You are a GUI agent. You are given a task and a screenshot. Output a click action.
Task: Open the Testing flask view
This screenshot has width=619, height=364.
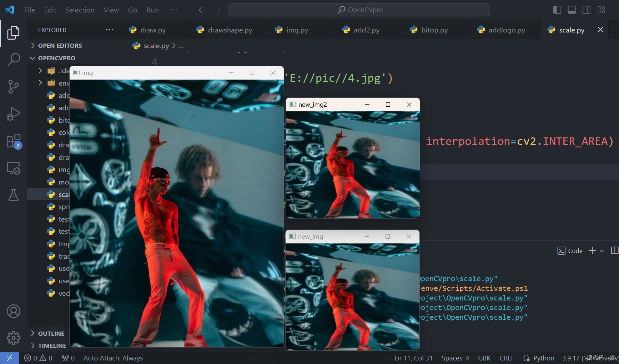point(13,195)
